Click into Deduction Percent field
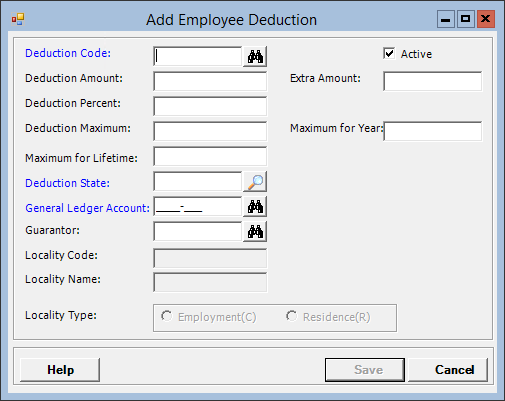This screenshot has width=505, height=401. 210,106
